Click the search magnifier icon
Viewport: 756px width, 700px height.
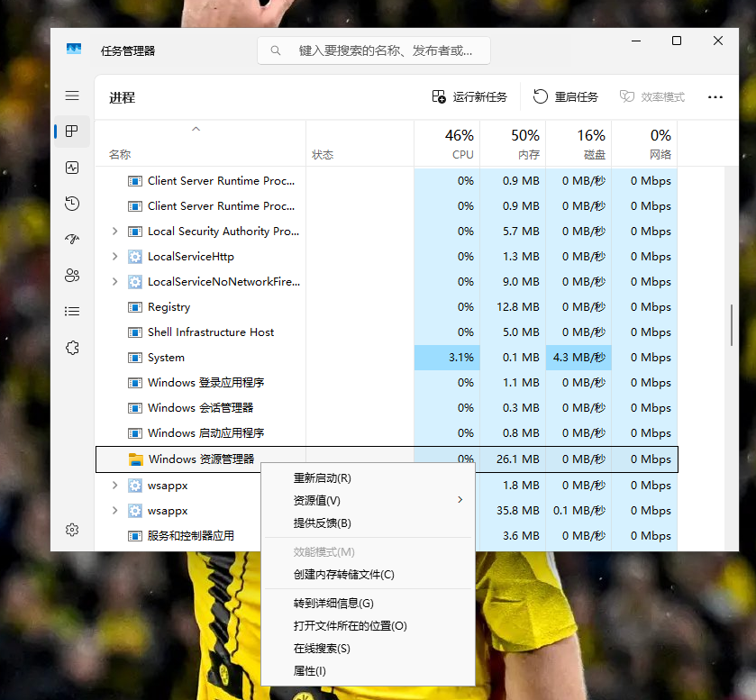pyautogui.click(x=276, y=50)
